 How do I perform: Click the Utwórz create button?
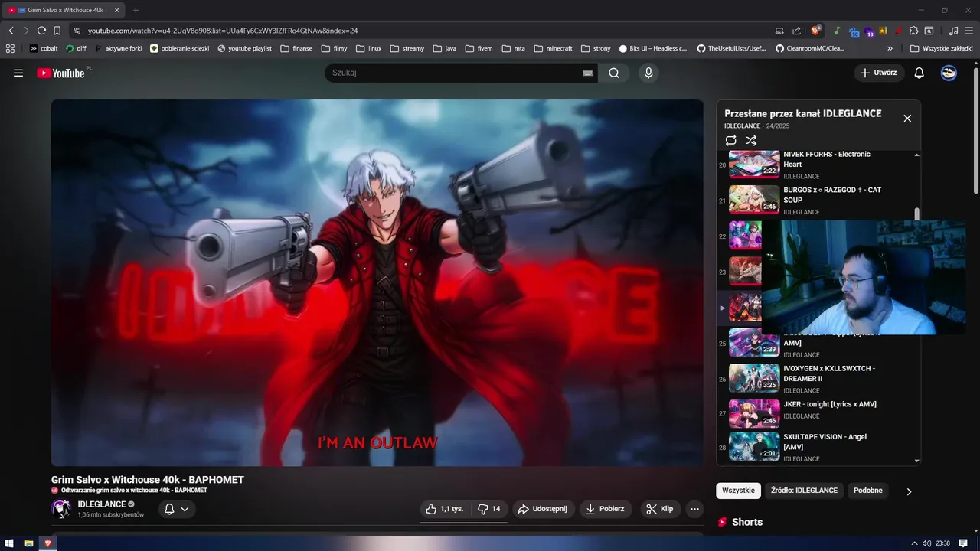879,73
